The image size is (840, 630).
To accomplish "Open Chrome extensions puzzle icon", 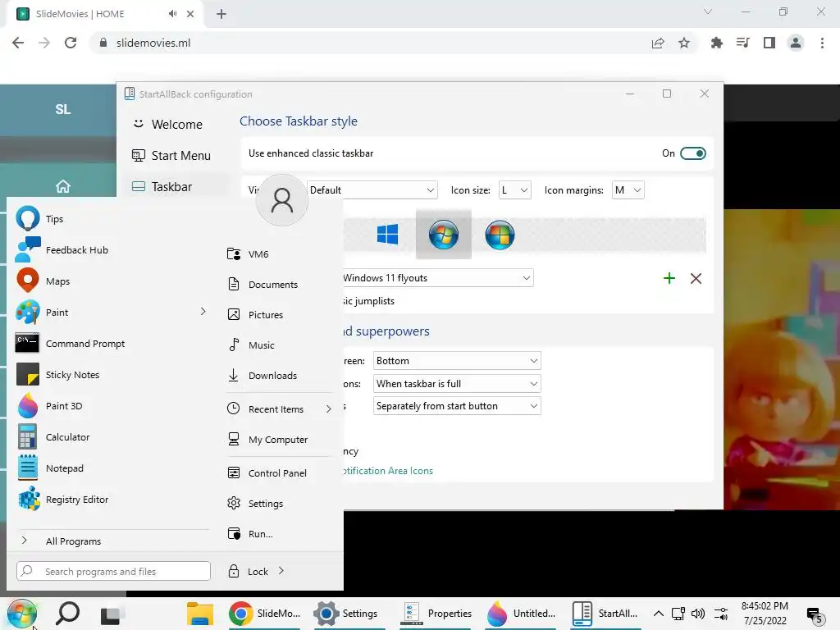I will 716,43.
